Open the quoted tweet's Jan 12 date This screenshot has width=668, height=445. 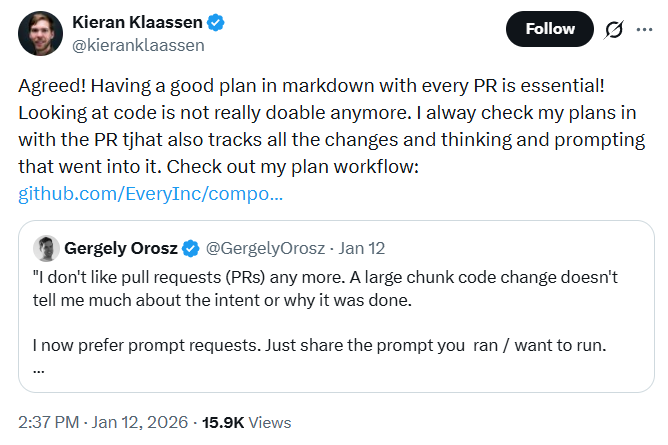pos(363,247)
